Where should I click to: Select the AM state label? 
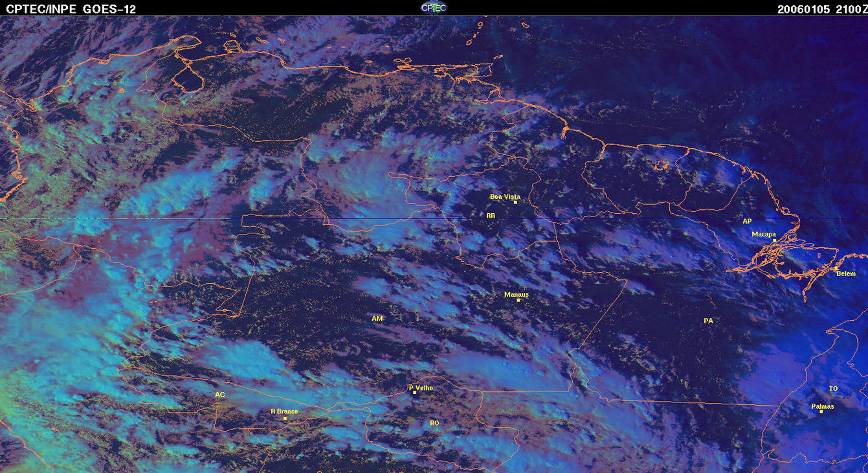(x=377, y=319)
